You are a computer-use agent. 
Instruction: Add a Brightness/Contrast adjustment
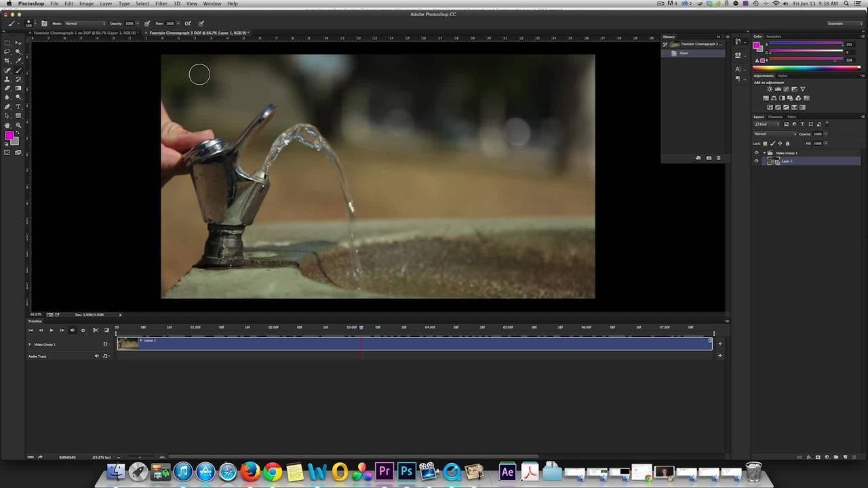click(x=770, y=89)
